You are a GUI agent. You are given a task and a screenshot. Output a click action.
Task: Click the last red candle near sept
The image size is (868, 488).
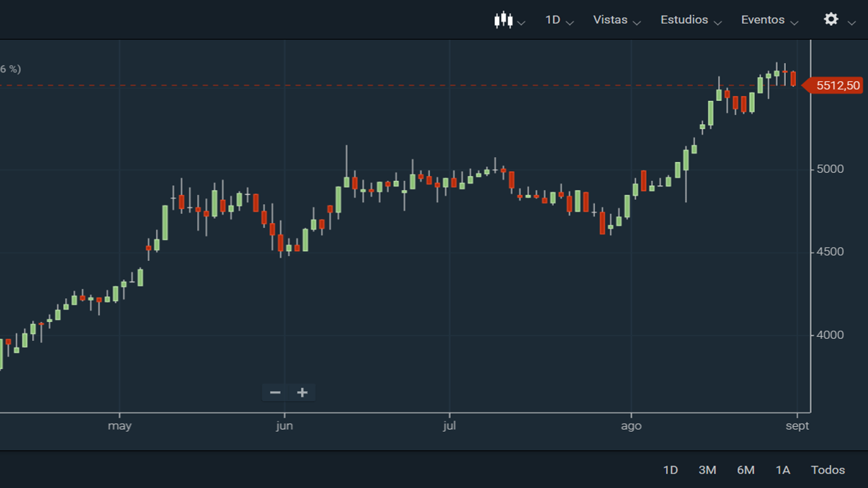click(793, 79)
